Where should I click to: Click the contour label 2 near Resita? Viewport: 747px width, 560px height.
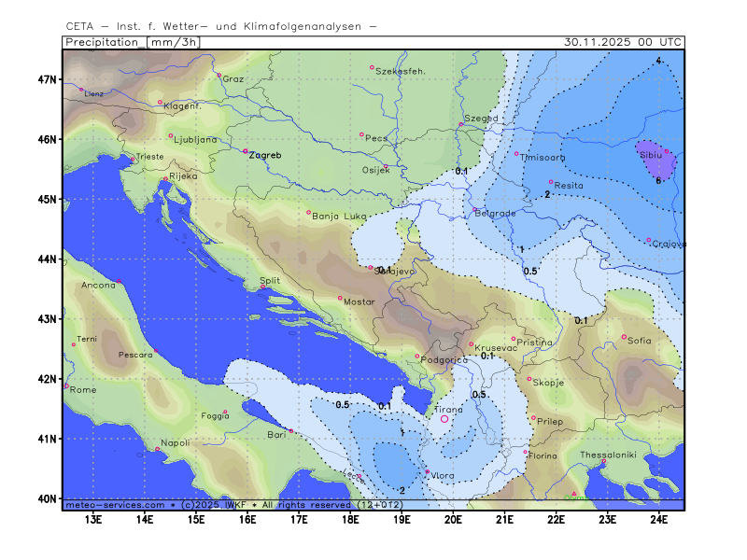point(546,194)
